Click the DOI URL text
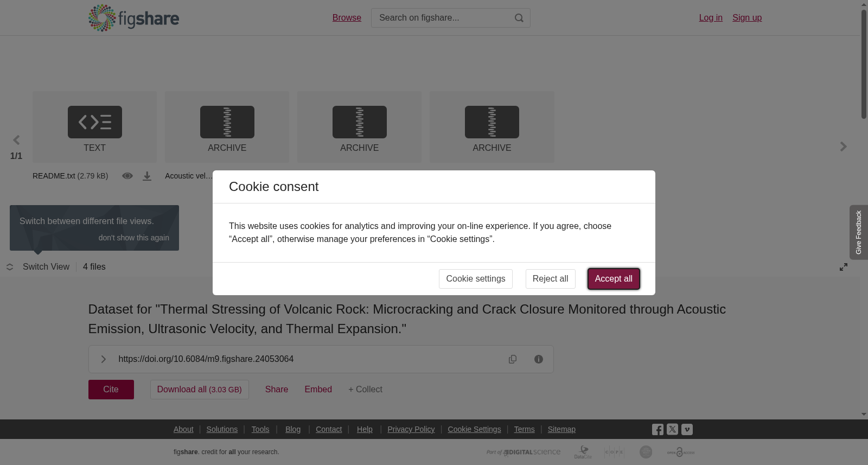This screenshot has width=868, height=465. 206,359
